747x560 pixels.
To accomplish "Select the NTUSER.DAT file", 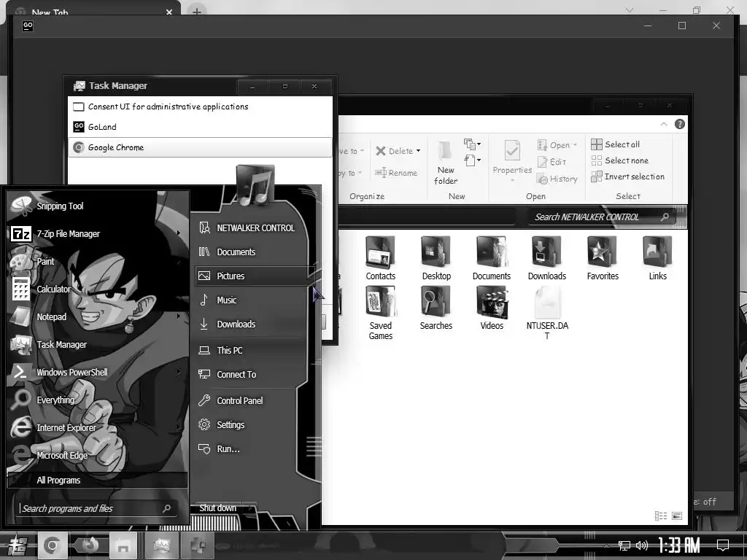I will point(547,313).
